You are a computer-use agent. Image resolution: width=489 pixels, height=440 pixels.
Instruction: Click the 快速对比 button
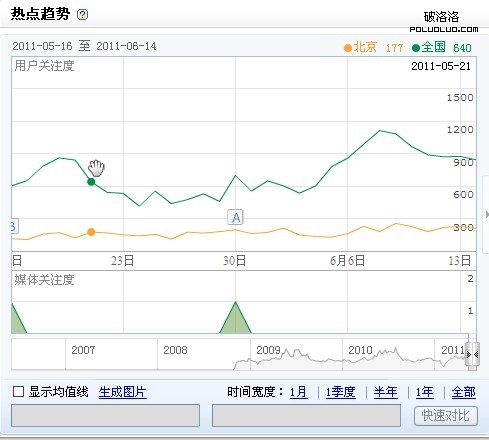point(446,415)
